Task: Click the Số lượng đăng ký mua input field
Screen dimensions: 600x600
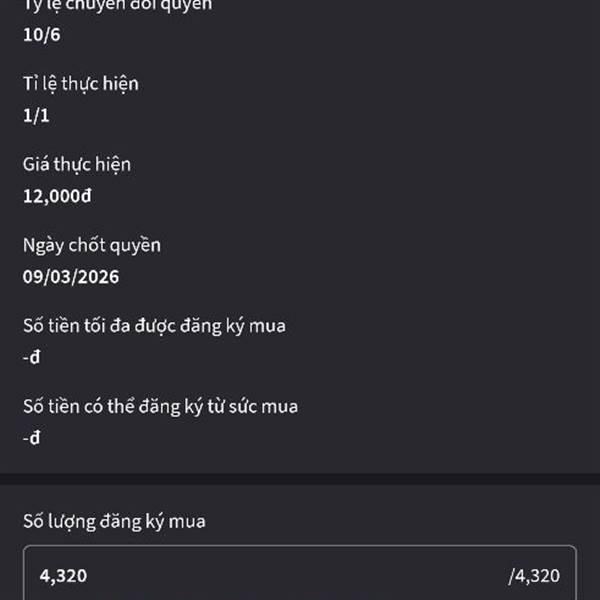Action: coord(300,573)
